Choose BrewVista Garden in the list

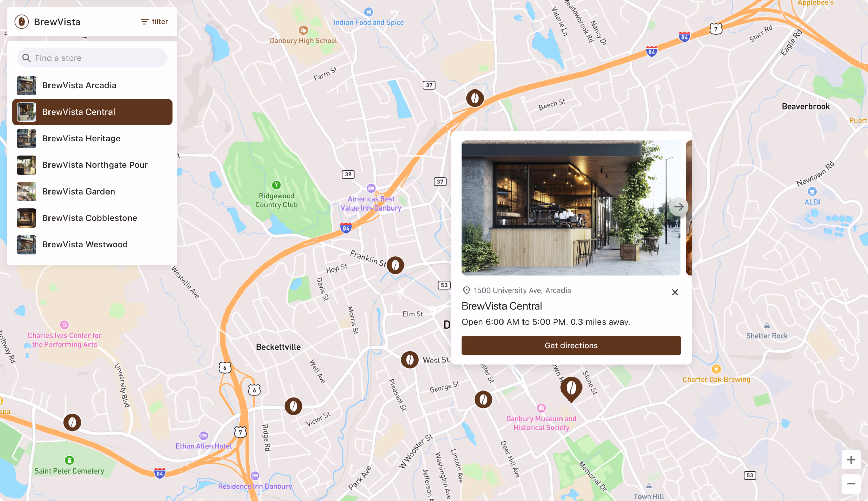[x=92, y=191]
